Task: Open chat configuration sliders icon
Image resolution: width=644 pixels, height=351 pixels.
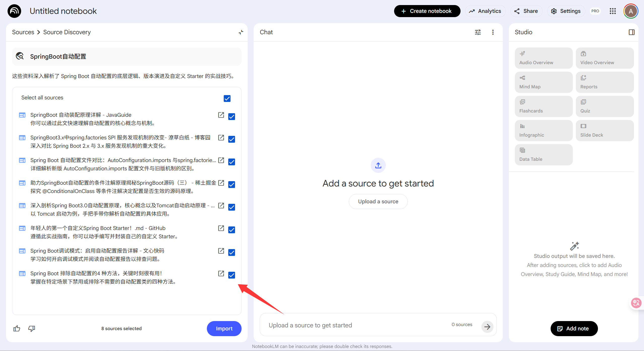Action: [478, 32]
